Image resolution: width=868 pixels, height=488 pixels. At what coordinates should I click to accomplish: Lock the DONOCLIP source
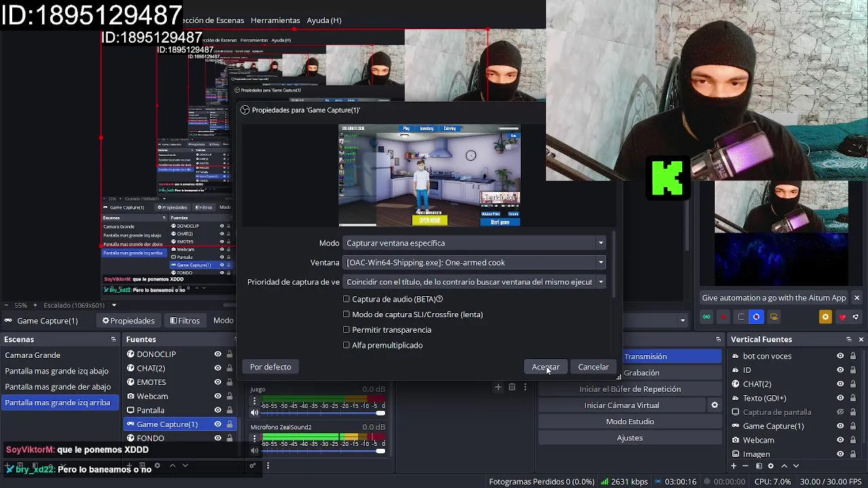[x=229, y=354]
